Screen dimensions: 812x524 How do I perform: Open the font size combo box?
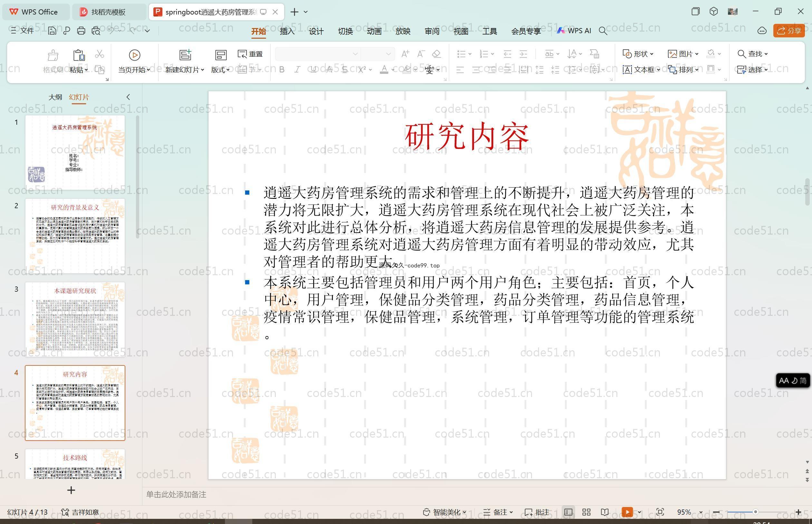point(377,54)
